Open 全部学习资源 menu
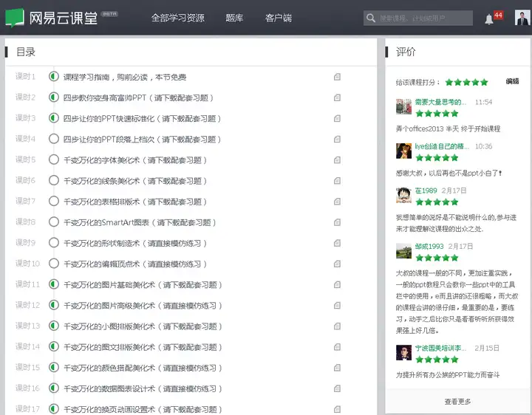The height and width of the screenshot is (415, 532). click(178, 18)
